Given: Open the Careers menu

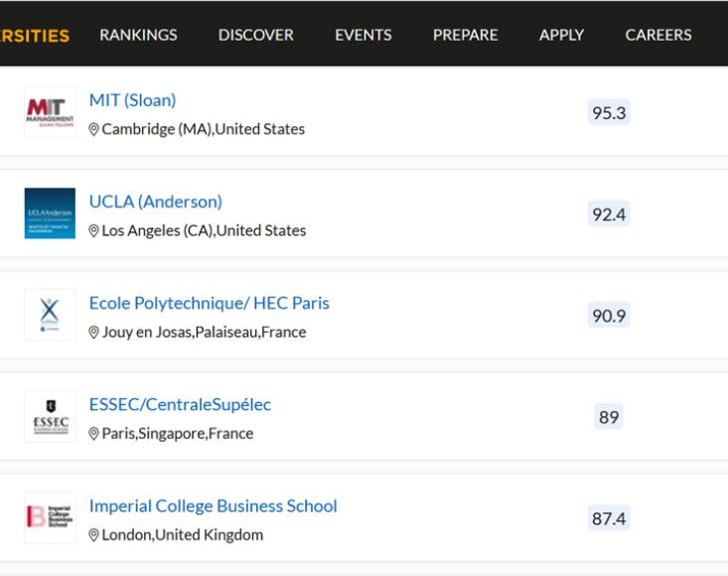Looking at the screenshot, I should (x=658, y=35).
